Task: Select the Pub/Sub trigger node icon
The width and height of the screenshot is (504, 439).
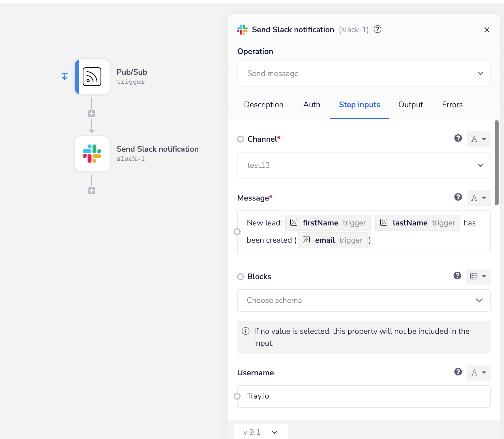Action: (x=92, y=77)
